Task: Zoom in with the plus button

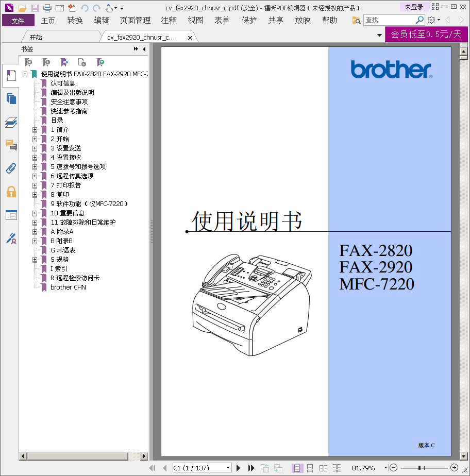Action: coord(454,468)
